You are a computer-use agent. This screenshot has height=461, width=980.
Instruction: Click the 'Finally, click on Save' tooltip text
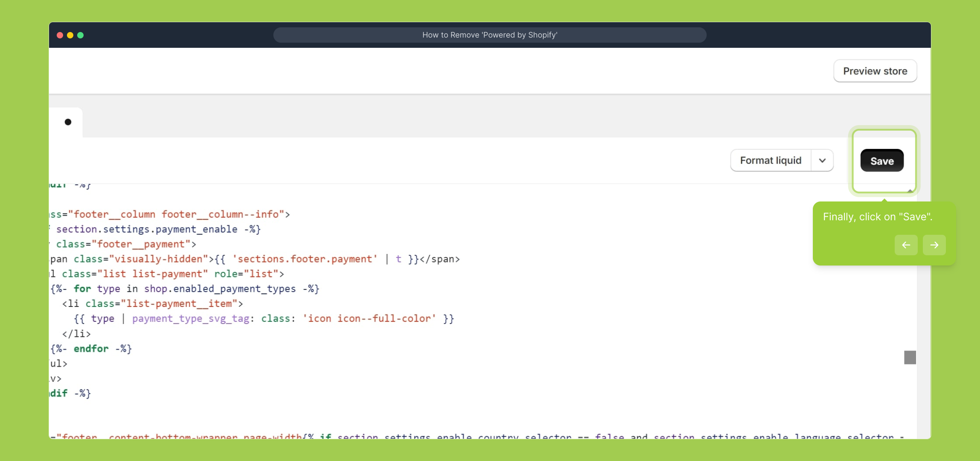(877, 217)
